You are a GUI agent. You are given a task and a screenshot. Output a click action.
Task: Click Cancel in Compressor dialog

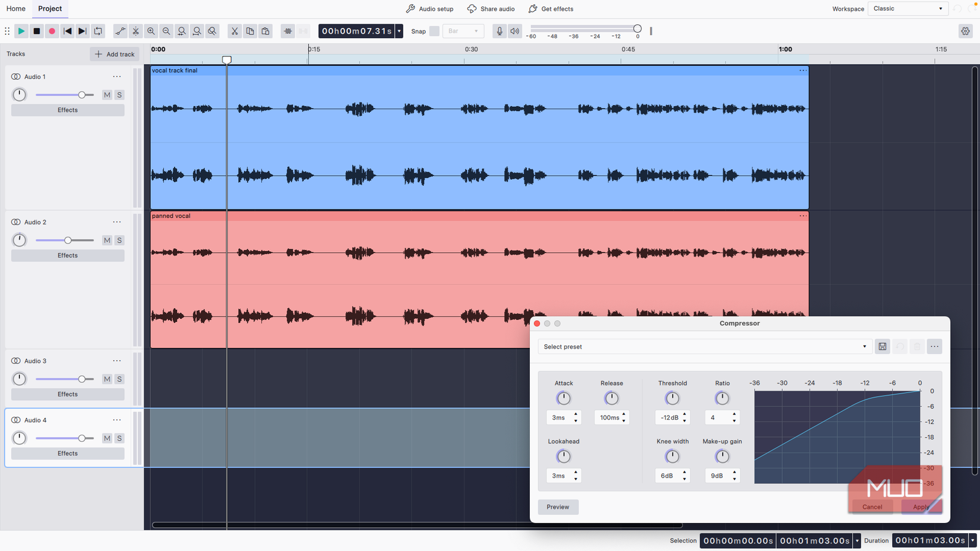click(x=872, y=507)
